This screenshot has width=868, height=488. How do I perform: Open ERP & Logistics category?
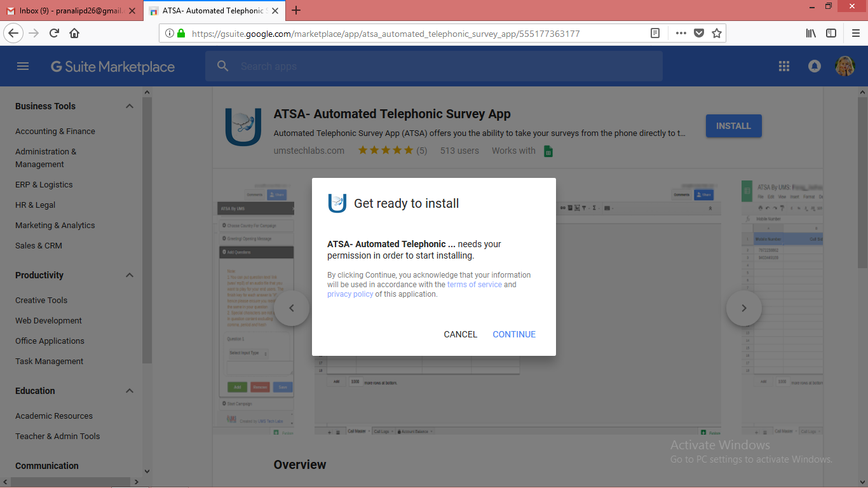44,185
